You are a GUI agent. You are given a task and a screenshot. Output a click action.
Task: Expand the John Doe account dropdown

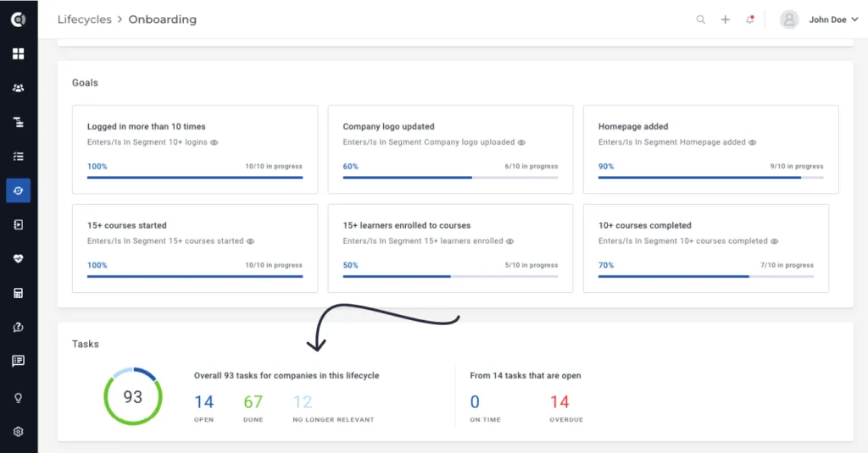[833, 19]
